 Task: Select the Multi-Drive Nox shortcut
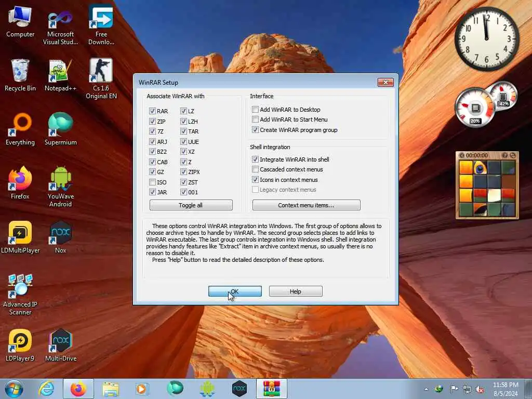[x=61, y=345]
